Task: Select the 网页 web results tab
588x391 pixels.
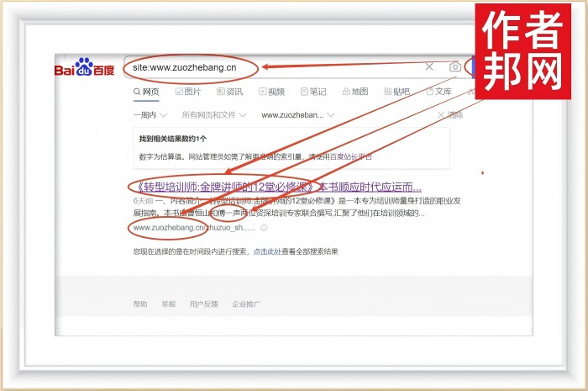Action: (145, 92)
